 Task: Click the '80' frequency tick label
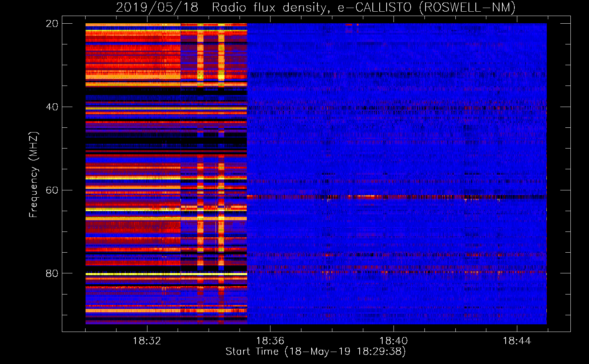coord(52,273)
